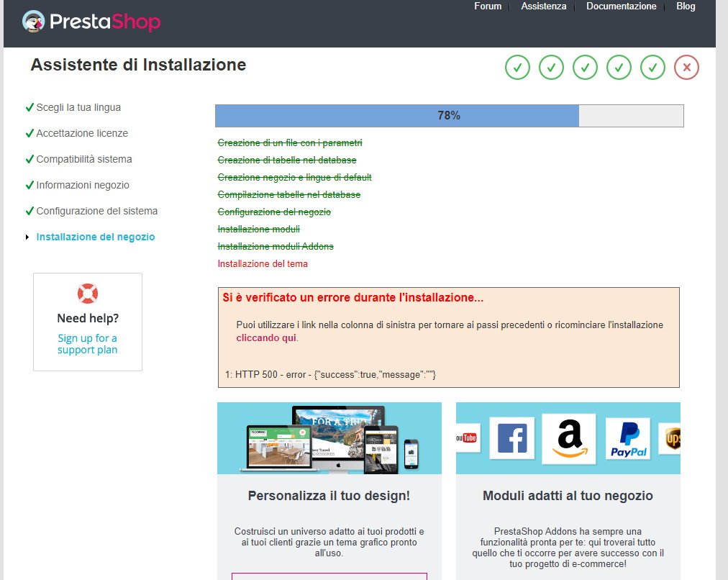728x580 pixels.
Task: Click the 'Need help?' heading
Action: (x=88, y=318)
